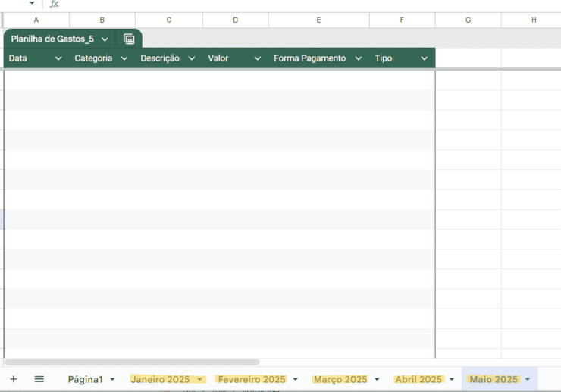Viewport: 561px width, 392px height.
Task: Open the all sheets list icon
Action: [39, 379]
